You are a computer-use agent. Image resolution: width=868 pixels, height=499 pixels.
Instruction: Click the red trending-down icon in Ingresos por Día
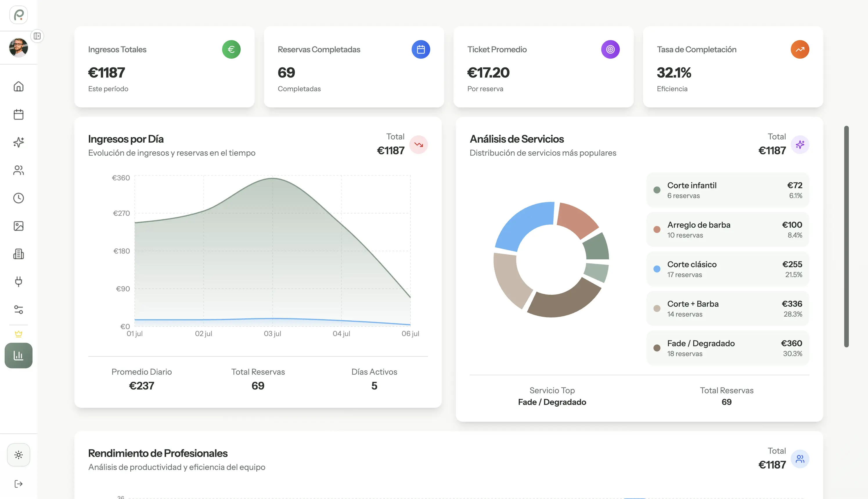click(419, 145)
